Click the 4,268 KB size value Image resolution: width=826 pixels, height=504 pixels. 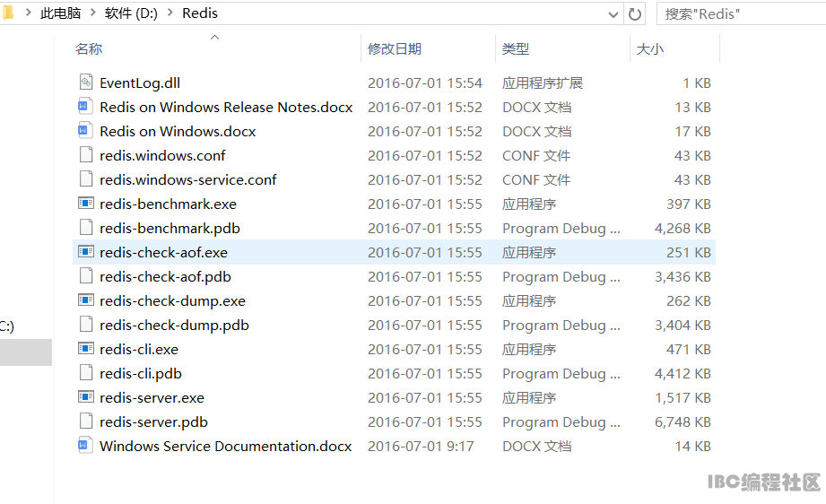683,228
